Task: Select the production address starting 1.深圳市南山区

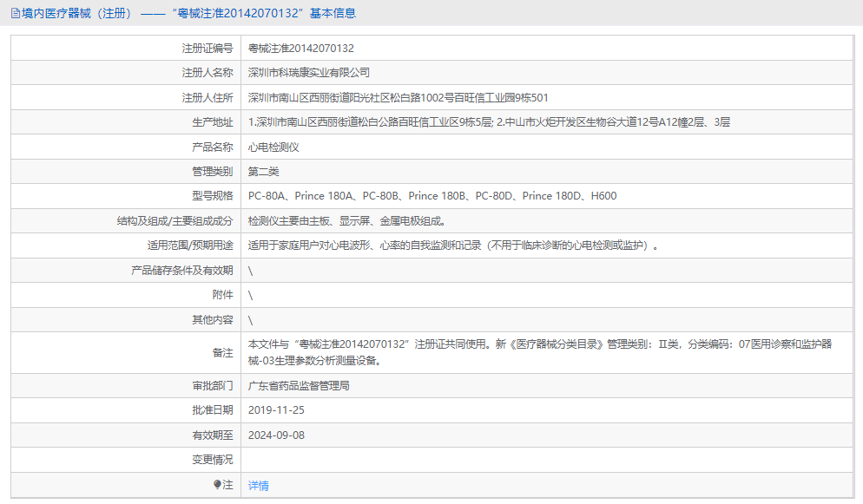Action: click(x=489, y=122)
